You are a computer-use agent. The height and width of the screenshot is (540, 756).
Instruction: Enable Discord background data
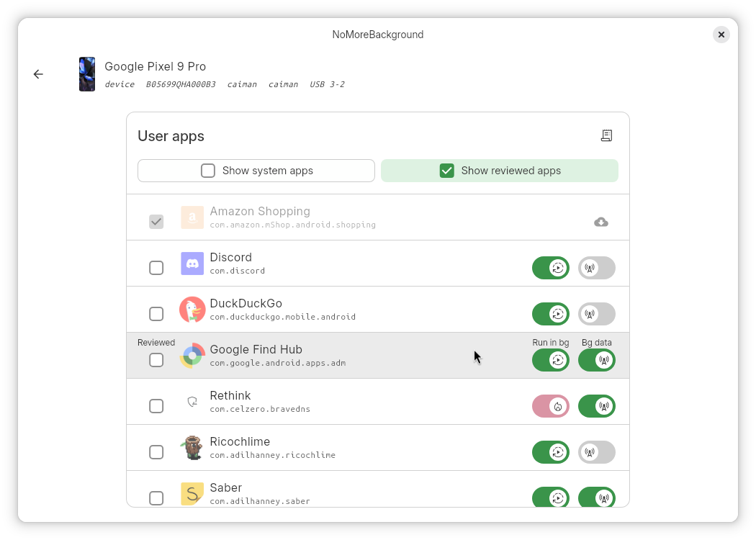[597, 268]
